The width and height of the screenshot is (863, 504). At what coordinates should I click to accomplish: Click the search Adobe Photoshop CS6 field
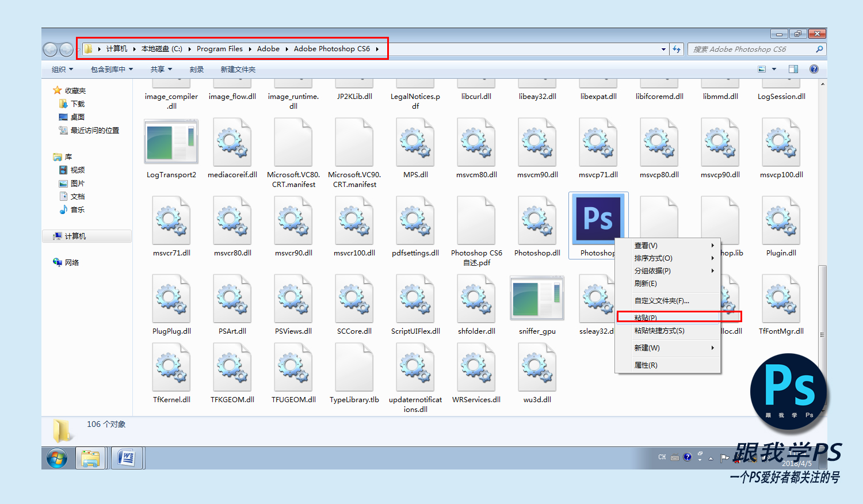point(751,49)
